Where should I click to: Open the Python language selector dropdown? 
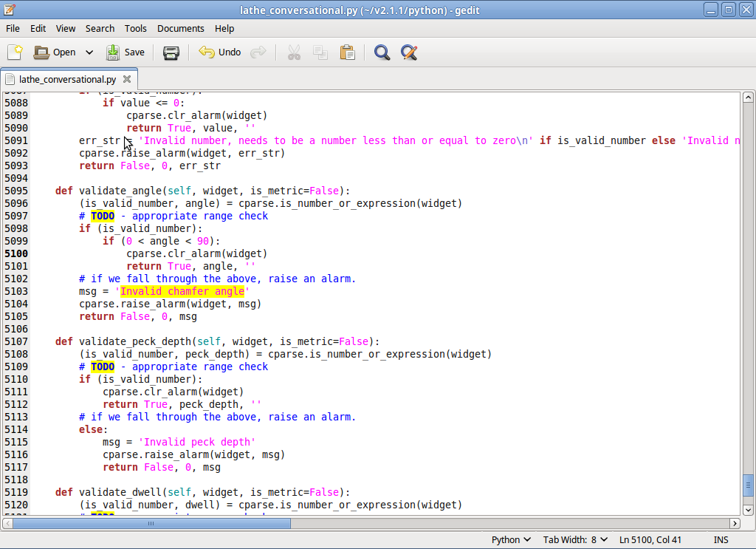click(511, 540)
